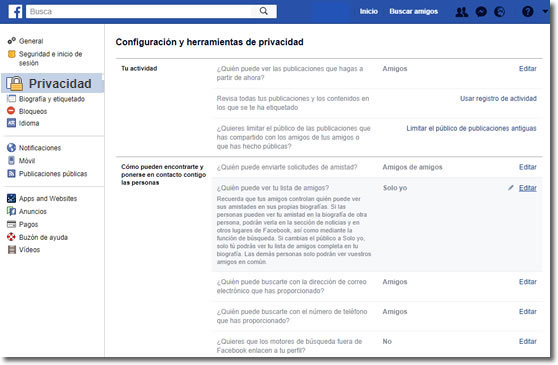Edit lookup by número de teléfono setting
Image resolution: width=558 pixels, height=365 pixels.
click(527, 312)
